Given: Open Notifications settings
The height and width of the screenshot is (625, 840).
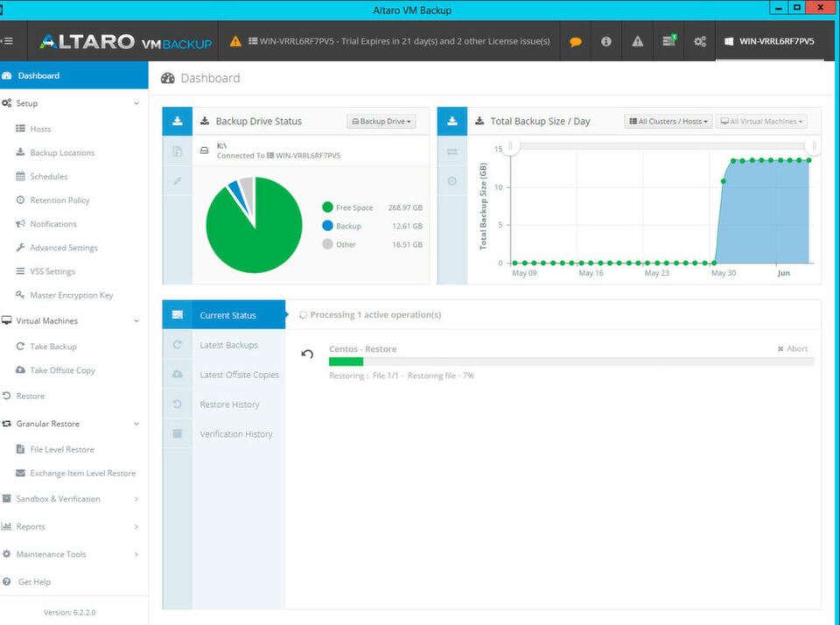Looking at the screenshot, I should (x=53, y=224).
